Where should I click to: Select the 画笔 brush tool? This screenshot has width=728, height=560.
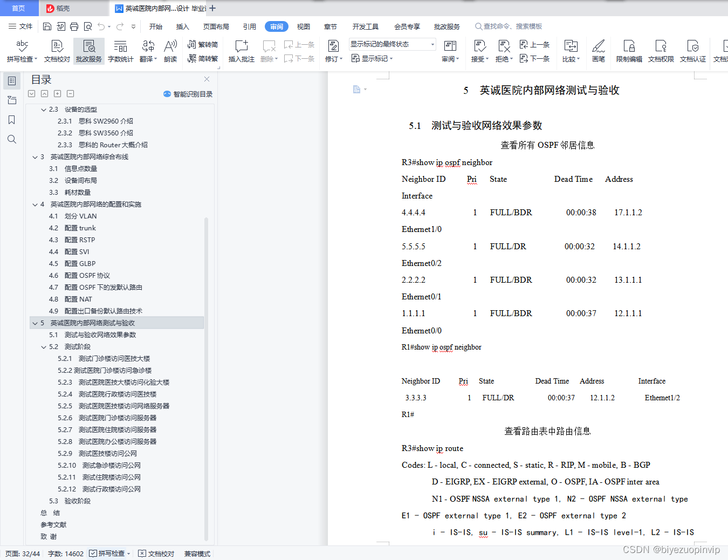click(x=599, y=52)
